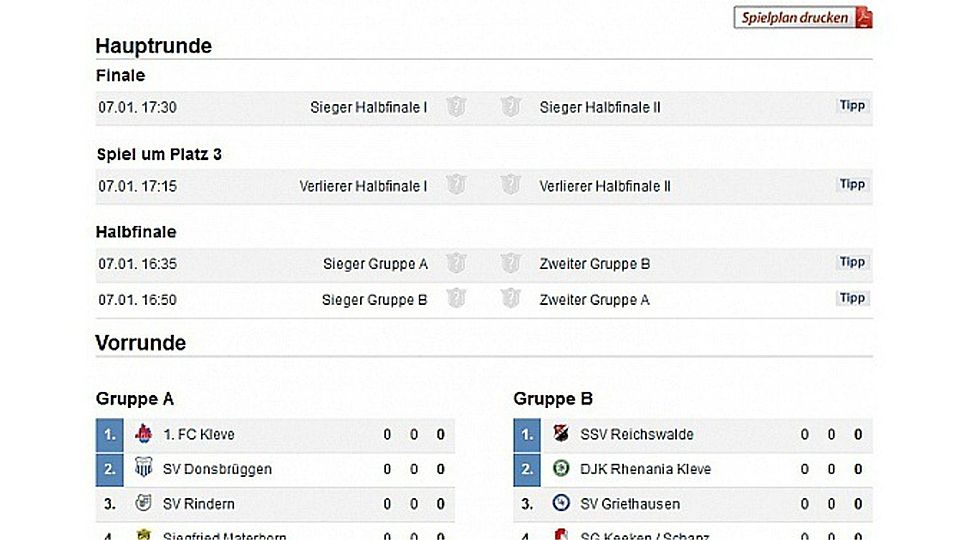
Task: Click placeholder crest next to Sieger Halbfinale II
Action: 510,107
